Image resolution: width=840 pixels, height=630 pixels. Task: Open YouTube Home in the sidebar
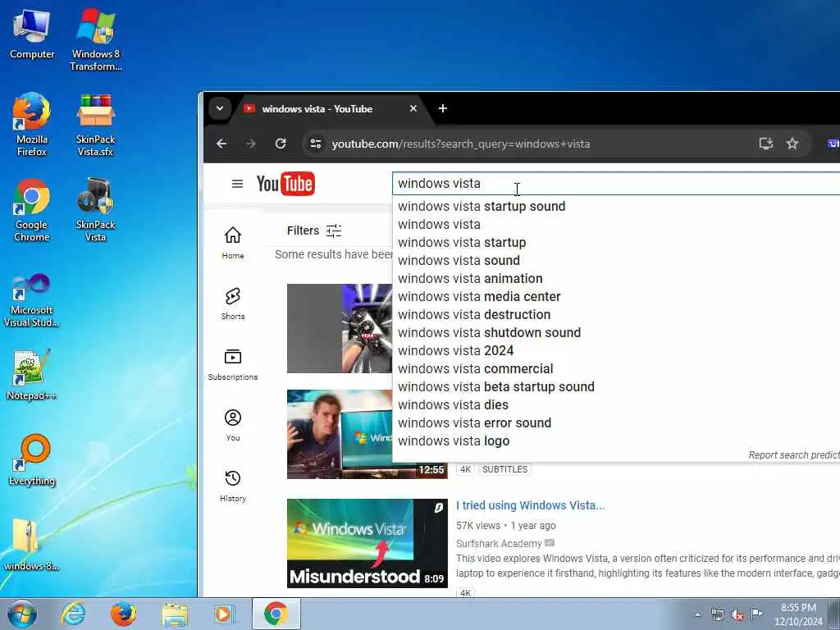(x=233, y=242)
